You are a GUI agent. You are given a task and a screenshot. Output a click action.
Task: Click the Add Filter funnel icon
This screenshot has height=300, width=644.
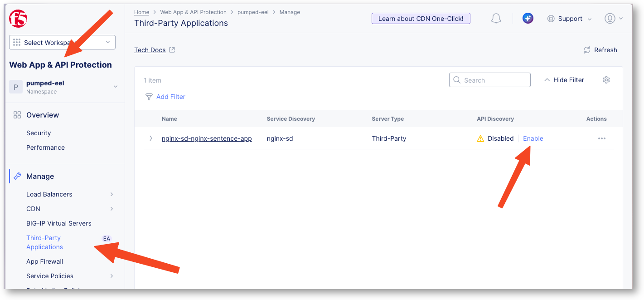point(149,97)
